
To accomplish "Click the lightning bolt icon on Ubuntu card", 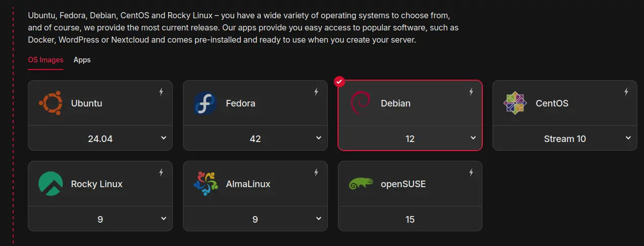I will (x=161, y=92).
